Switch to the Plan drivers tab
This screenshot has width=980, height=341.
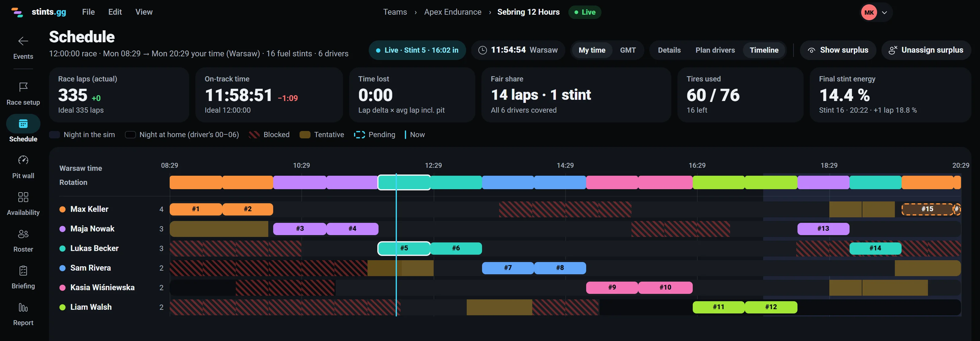click(715, 50)
